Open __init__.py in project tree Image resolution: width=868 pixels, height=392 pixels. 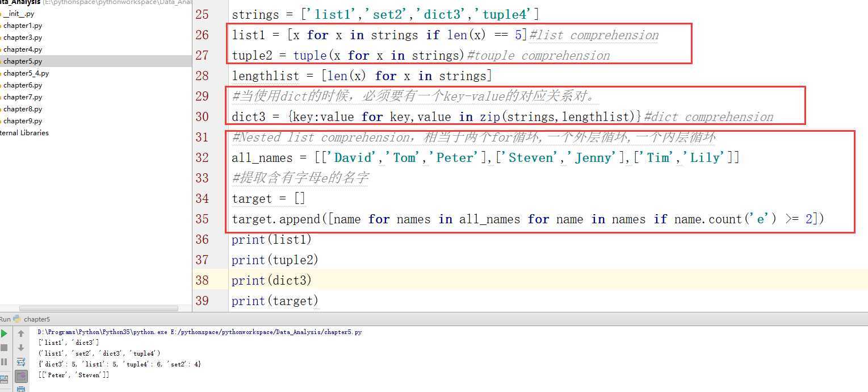tap(19, 14)
